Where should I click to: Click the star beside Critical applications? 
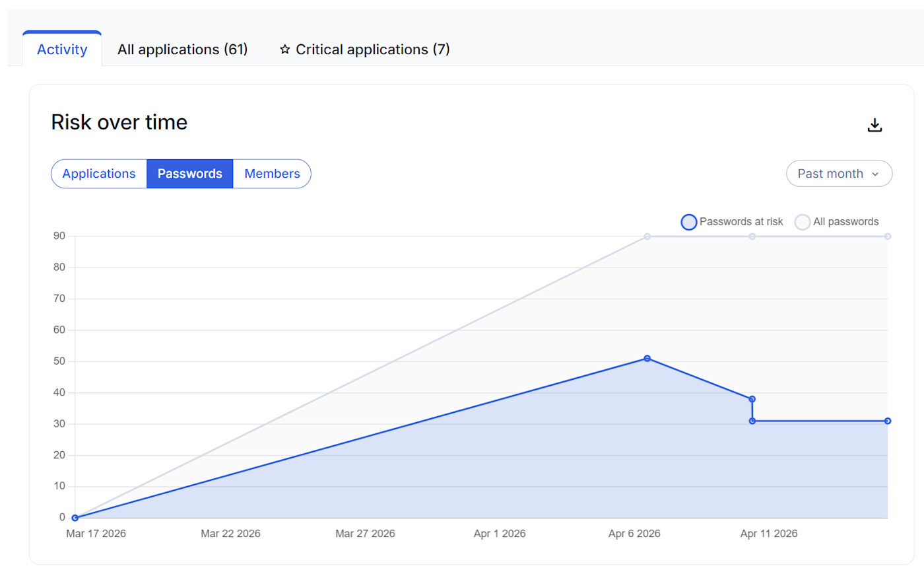pos(284,49)
